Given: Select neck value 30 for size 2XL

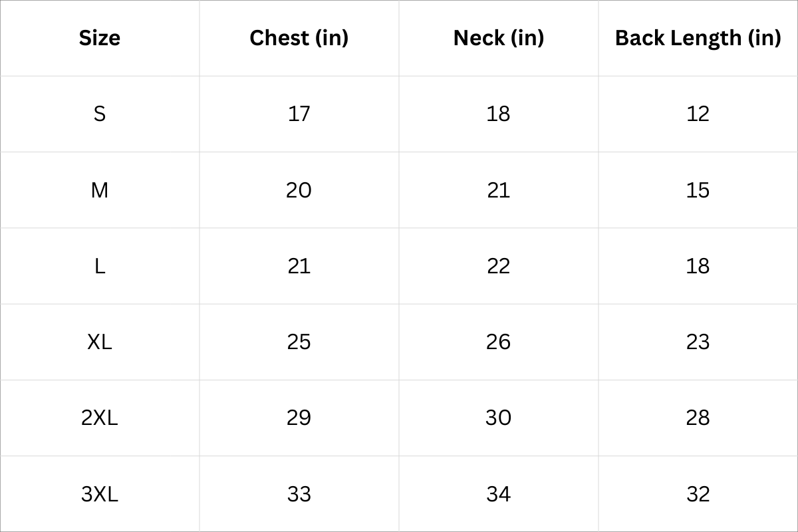Looking at the screenshot, I should pos(498,418).
